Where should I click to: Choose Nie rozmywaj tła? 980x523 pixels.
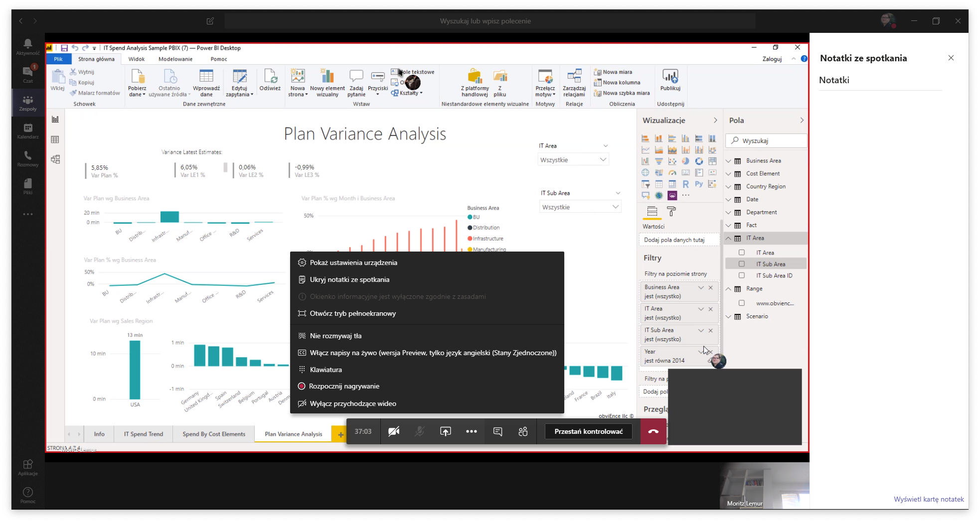[x=427, y=336]
